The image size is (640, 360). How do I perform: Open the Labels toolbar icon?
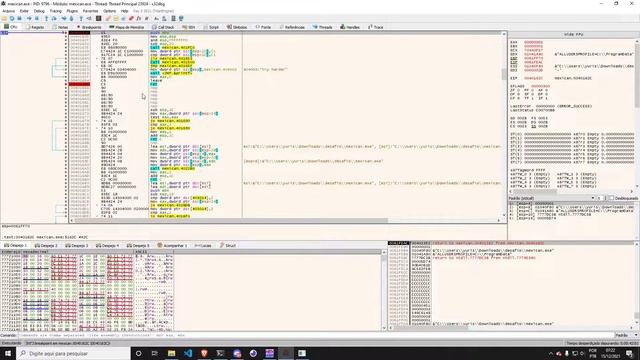click(x=123, y=18)
